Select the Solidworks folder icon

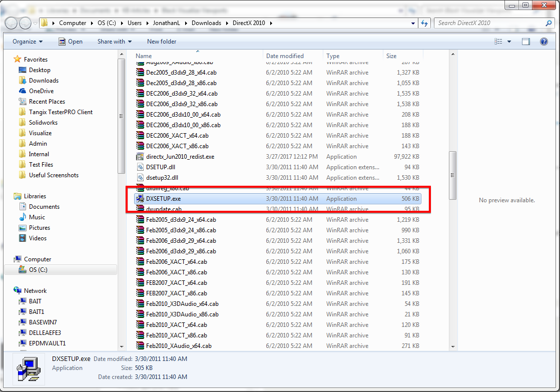[x=23, y=122]
